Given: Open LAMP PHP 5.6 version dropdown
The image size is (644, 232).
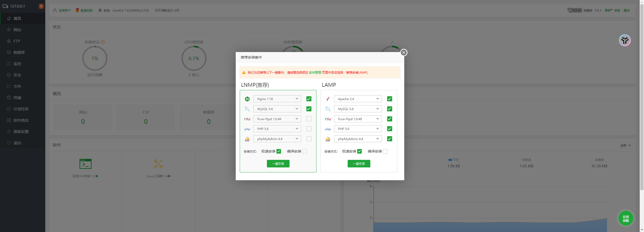Looking at the screenshot, I should coord(358,129).
